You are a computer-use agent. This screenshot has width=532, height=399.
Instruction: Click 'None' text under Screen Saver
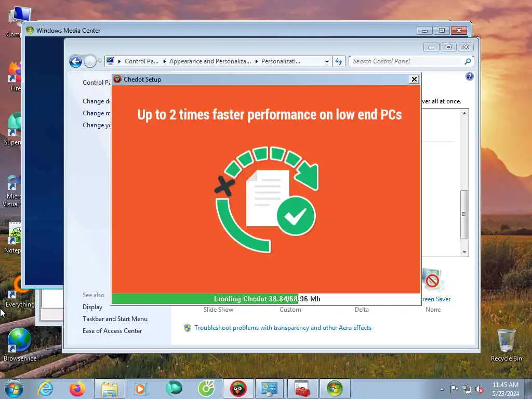(433, 310)
